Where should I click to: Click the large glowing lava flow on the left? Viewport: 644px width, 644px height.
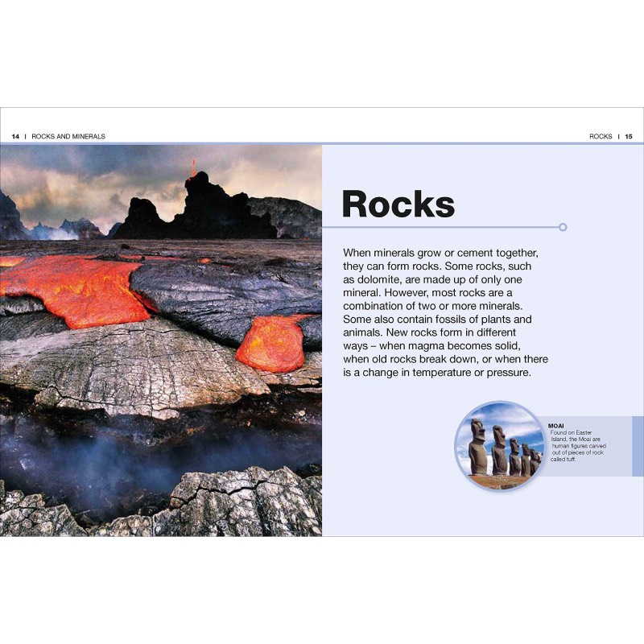[68, 290]
